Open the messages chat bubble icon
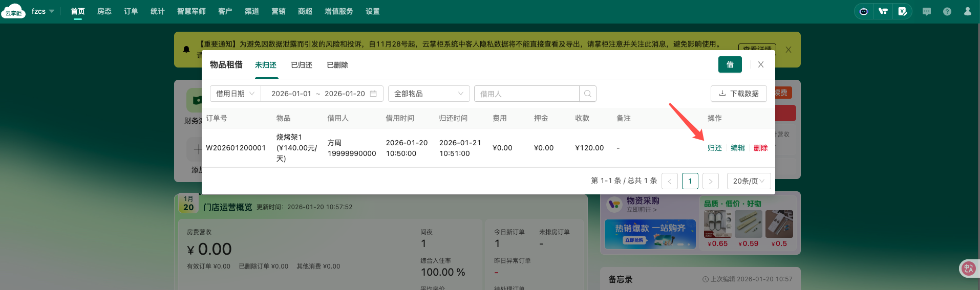This screenshot has width=980, height=290. pyautogui.click(x=927, y=11)
